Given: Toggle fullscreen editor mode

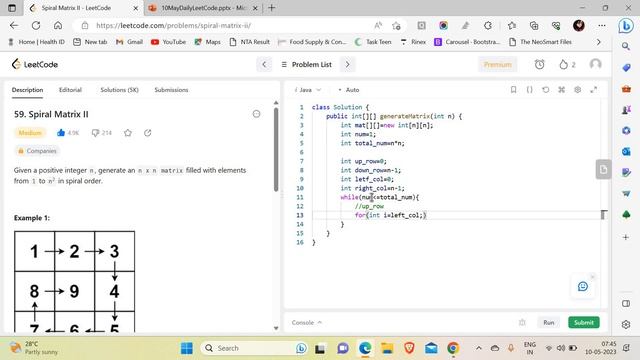Looking at the screenshot, I should tap(593, 90).
